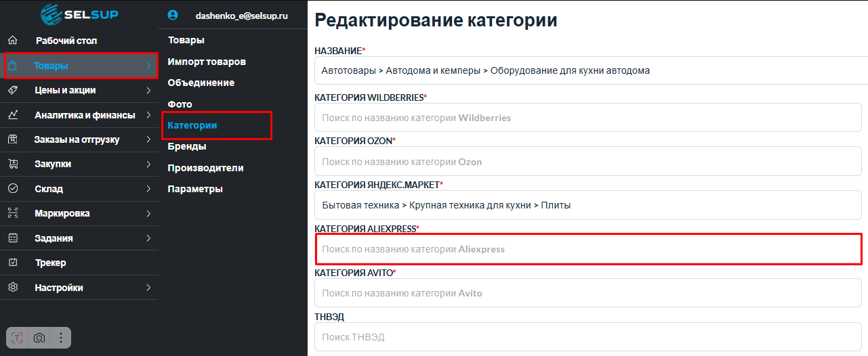Click the SelSup logo
This screenshot has width=868, height=356.
pyautogui.click(x=79, y=14)
